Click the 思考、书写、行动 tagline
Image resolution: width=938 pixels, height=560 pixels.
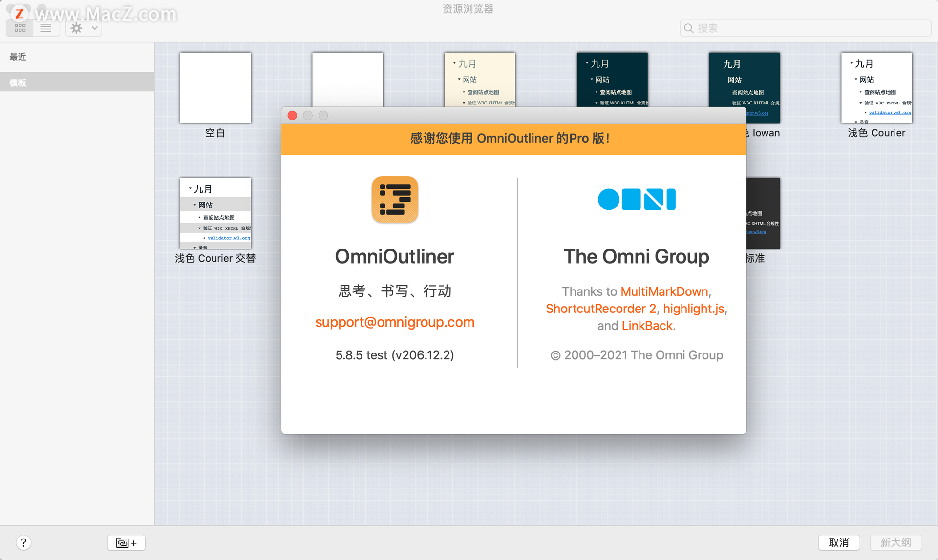point(395,291)
